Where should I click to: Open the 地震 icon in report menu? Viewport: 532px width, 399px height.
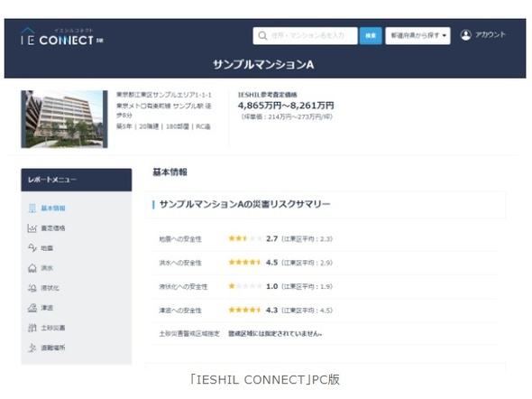pyautogui.click(x=32, y=248)
